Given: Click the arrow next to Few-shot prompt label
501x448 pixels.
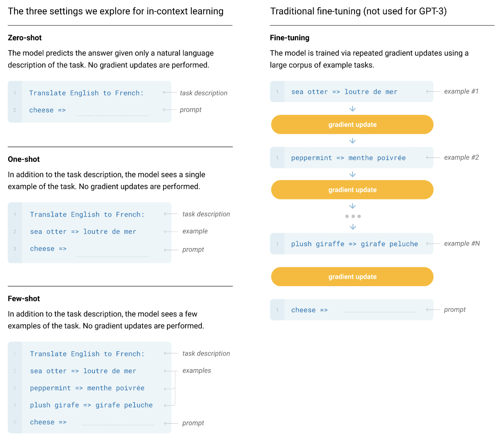Looking at the screenshot, I should [171, 423].
